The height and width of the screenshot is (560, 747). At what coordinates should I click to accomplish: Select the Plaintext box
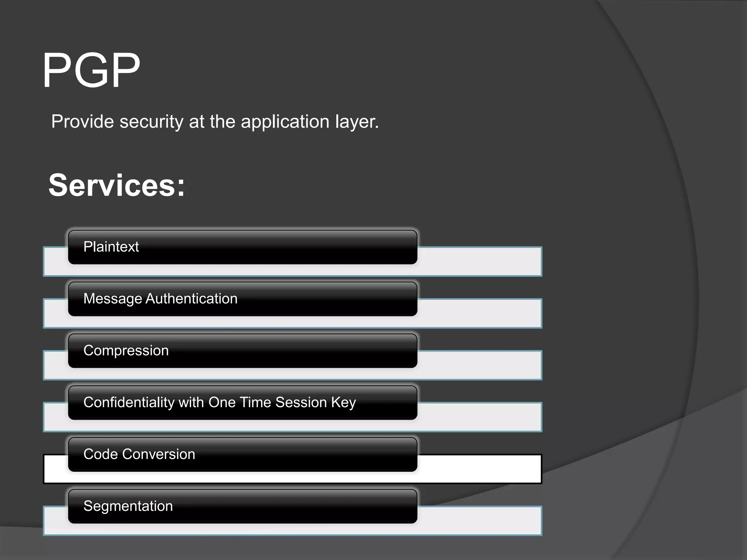point(243,247)
